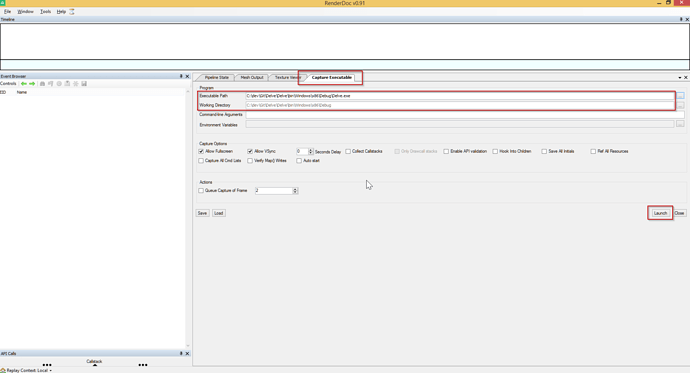Click the icon next to Help menu
The width and height of the screenshot is (690, 373).
click(72, 11)
